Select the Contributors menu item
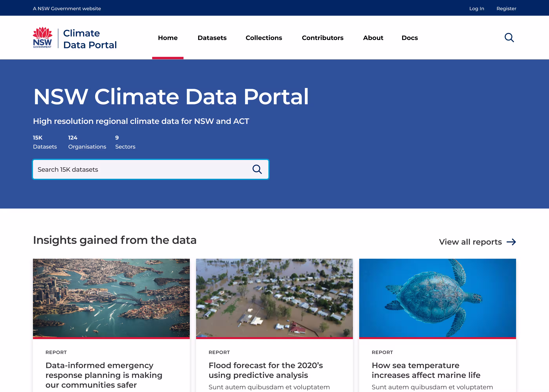 (323, 38)
